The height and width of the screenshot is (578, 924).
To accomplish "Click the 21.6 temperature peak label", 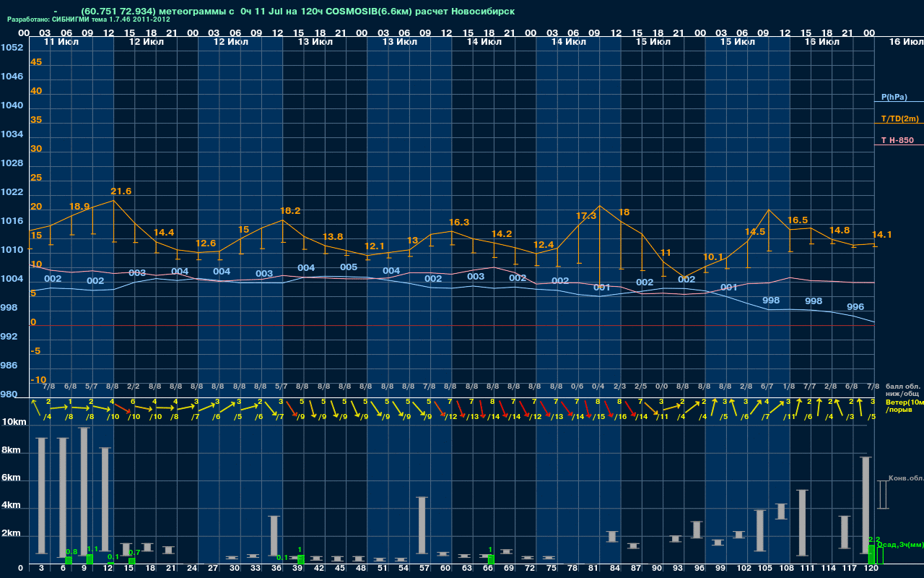I will click(x=121, y=191).
